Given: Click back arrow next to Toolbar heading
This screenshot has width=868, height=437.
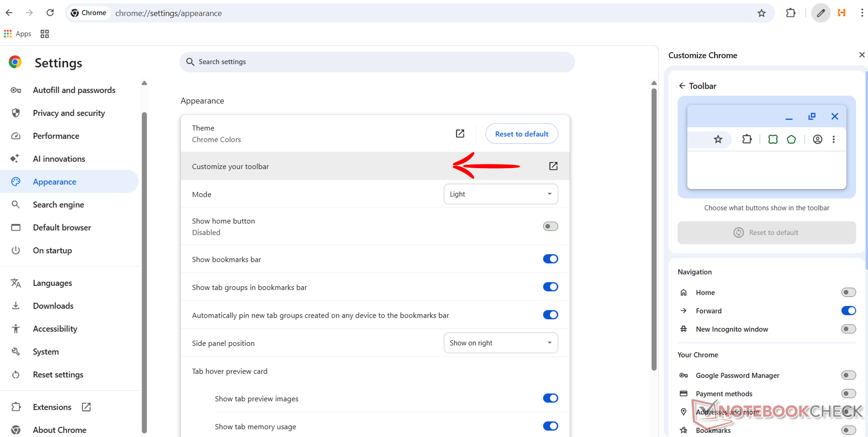Looking at the screenshot, I should (x=682, y=86).
